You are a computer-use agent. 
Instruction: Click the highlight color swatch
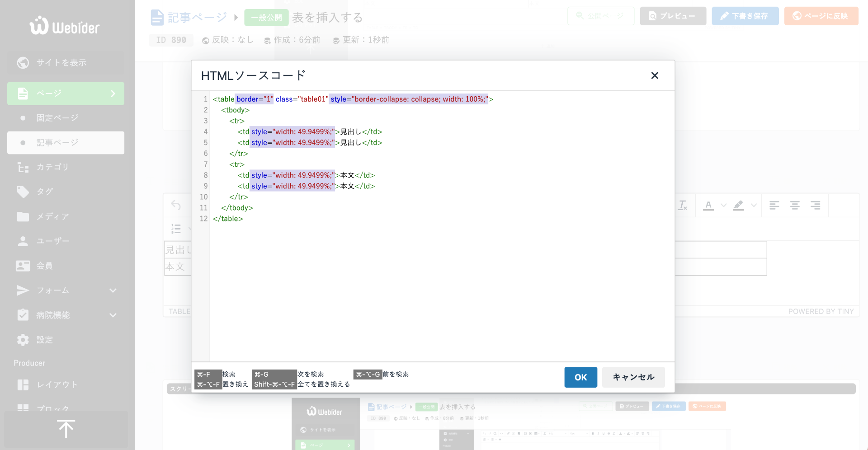tap(738, 205)
